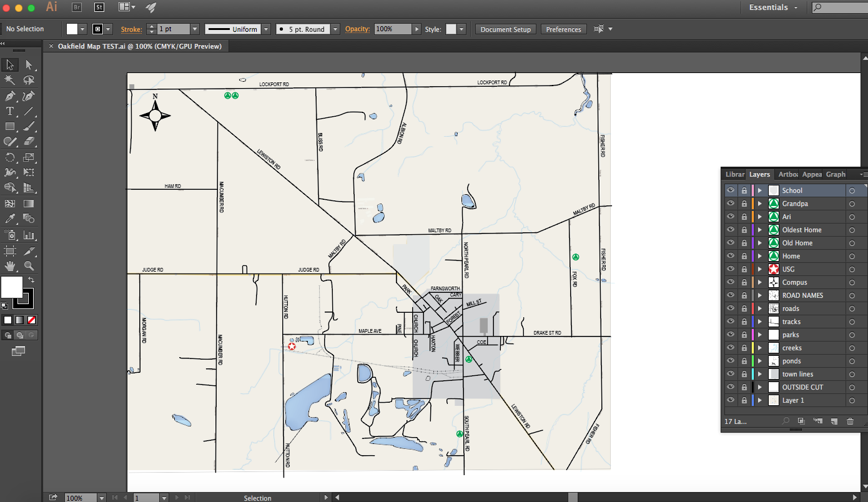This screenshot has width=868, height=502.
Task: Open the zoom level dropdown in status bar
Action: (101, 498)
